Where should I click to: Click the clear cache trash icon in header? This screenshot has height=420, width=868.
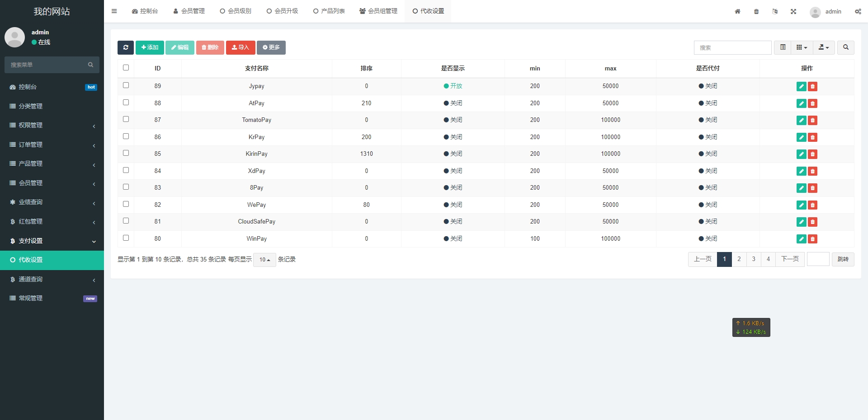[756, 11]
